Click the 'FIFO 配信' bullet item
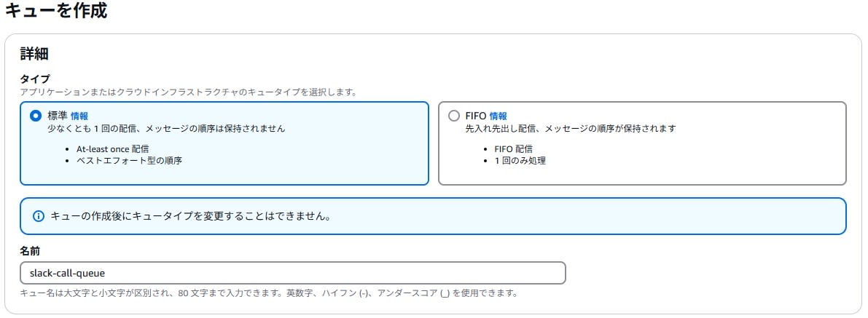The height and width of the screenshot is (318, 868). [x=513, y=149]
